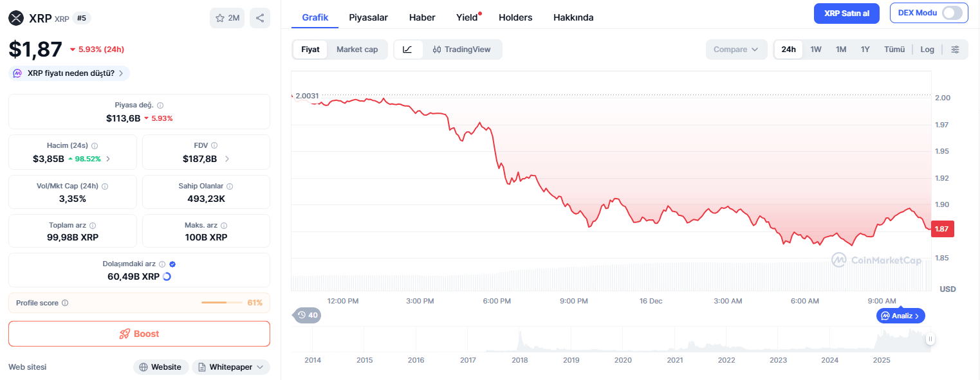Select Market cap chart mode
Viewport: 980px width, 380px height.
[357, 50]
